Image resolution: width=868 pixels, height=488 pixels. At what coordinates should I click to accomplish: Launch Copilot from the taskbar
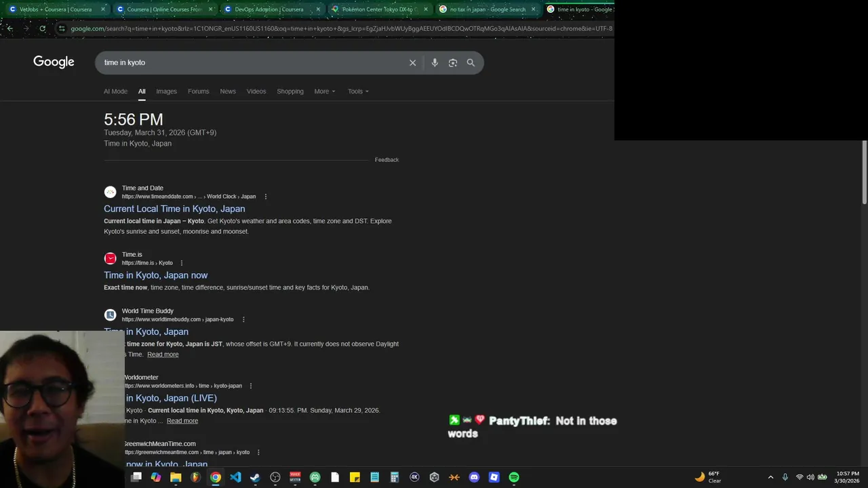pyautogui.click(x=156, y=477)
